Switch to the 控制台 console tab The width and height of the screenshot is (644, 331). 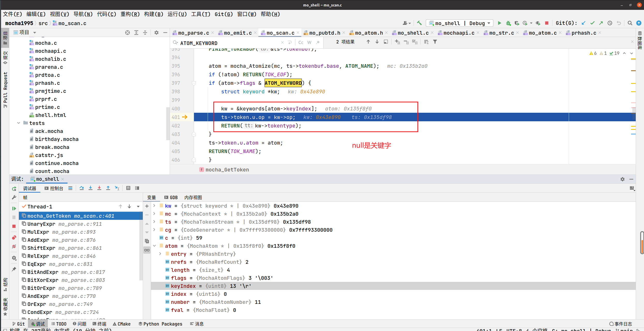click(x=54, y=189)
